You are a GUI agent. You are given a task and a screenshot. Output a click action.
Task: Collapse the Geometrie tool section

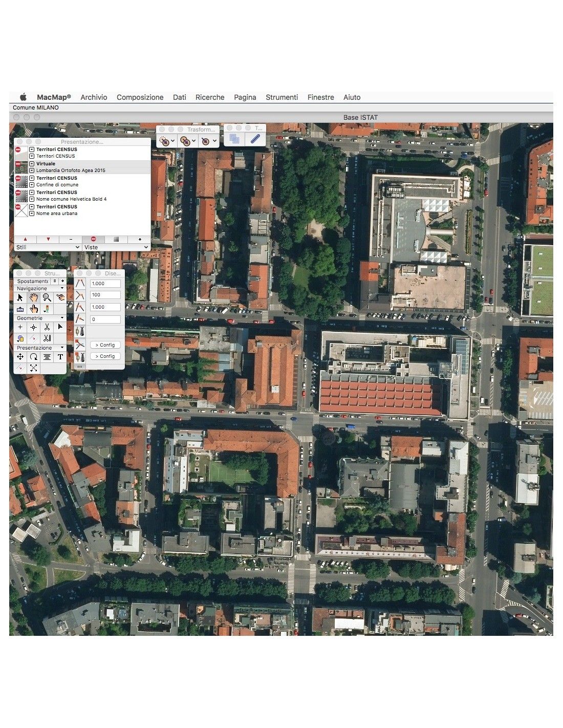(40, 318)
